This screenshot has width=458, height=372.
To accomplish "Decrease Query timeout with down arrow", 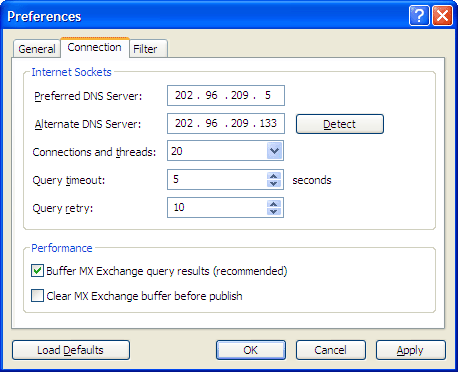I will tap(274, 183).
